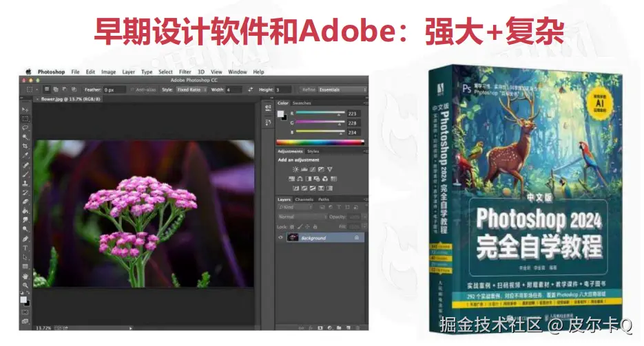Select the Quick Selection wand tool

coord(25,137)
